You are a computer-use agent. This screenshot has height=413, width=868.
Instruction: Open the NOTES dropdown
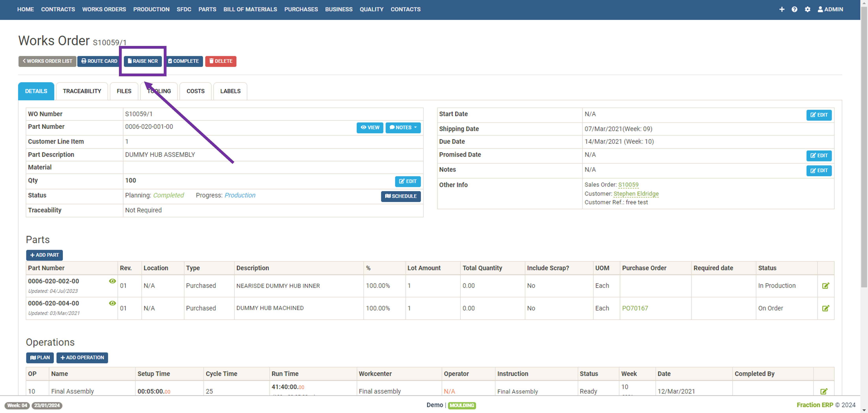point(403,128)
